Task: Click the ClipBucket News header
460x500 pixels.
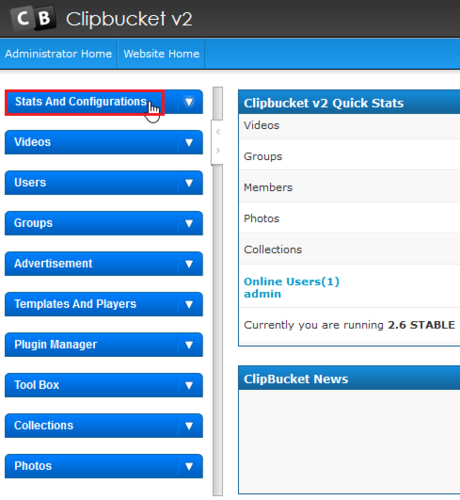Action: [x=349, y=379]
